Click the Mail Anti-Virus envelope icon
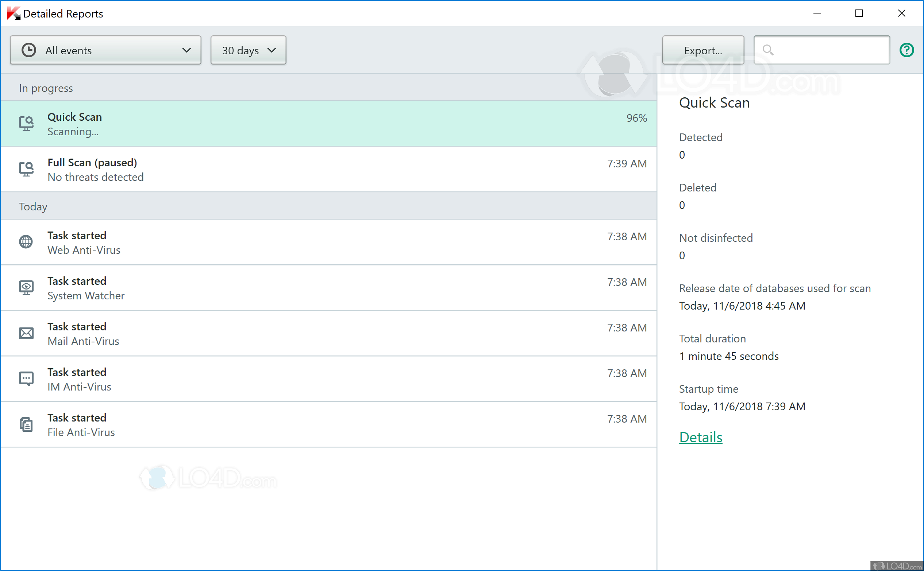This screenshot has height=571, width=924. tap(26, 333)
